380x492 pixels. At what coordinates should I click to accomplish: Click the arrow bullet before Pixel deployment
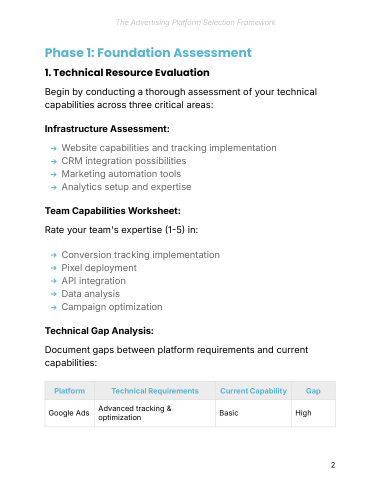(x=54, y=268)
